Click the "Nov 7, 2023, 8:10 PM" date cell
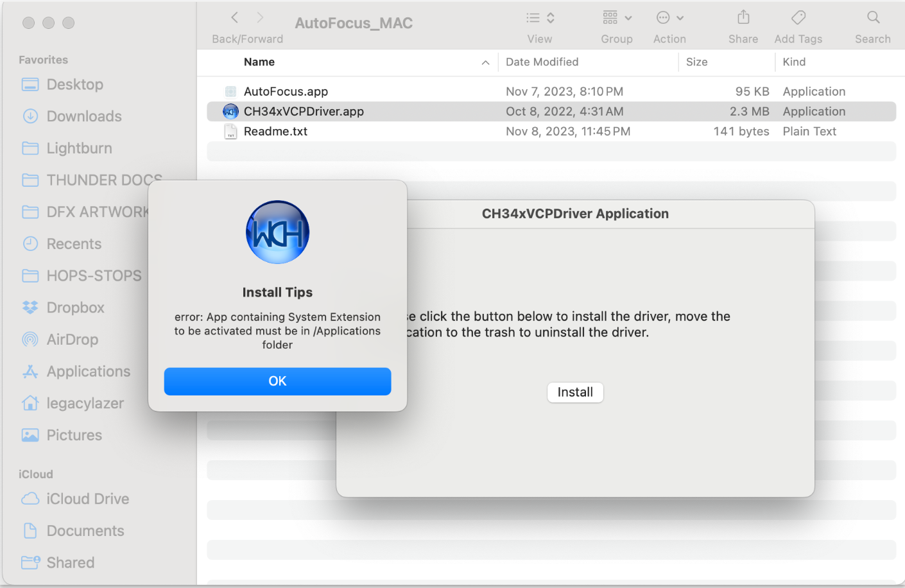Viewport: 905px width, 588px height. tap(564, 92)
